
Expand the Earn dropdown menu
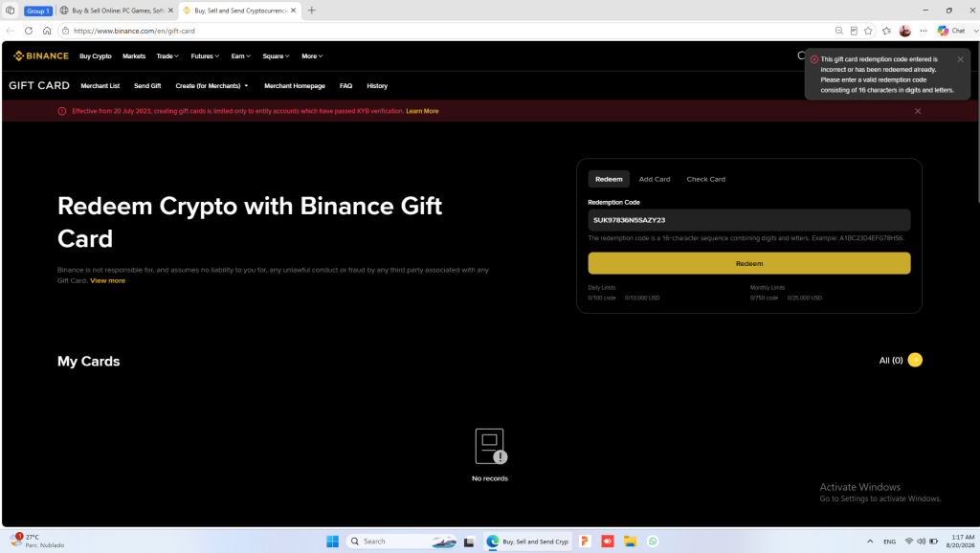pyautogui.click(x=240, y=56)
